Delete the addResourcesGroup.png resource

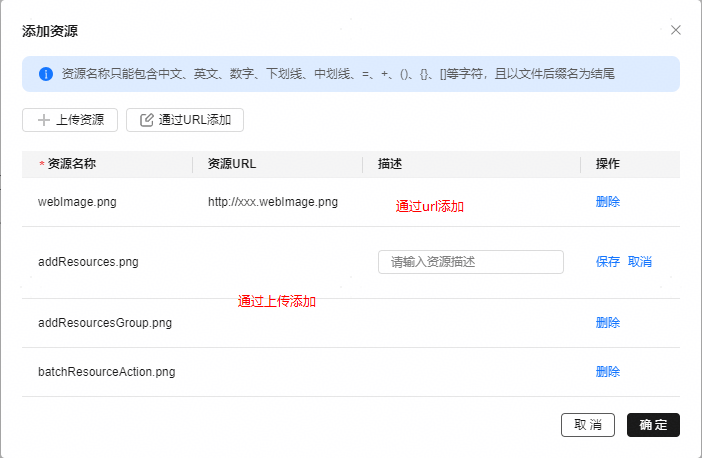coord(608,322)
